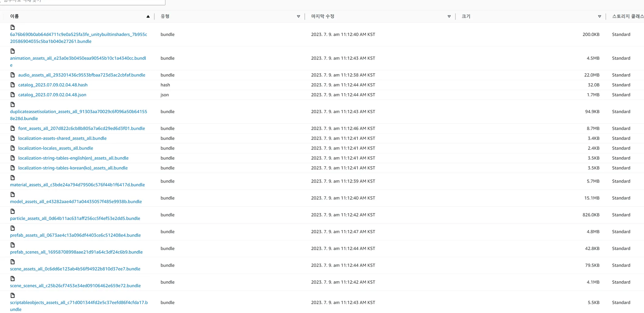Click the 8.7MB size of font_assets bundle
The image size is (644, 313).
tap(593, 128)
